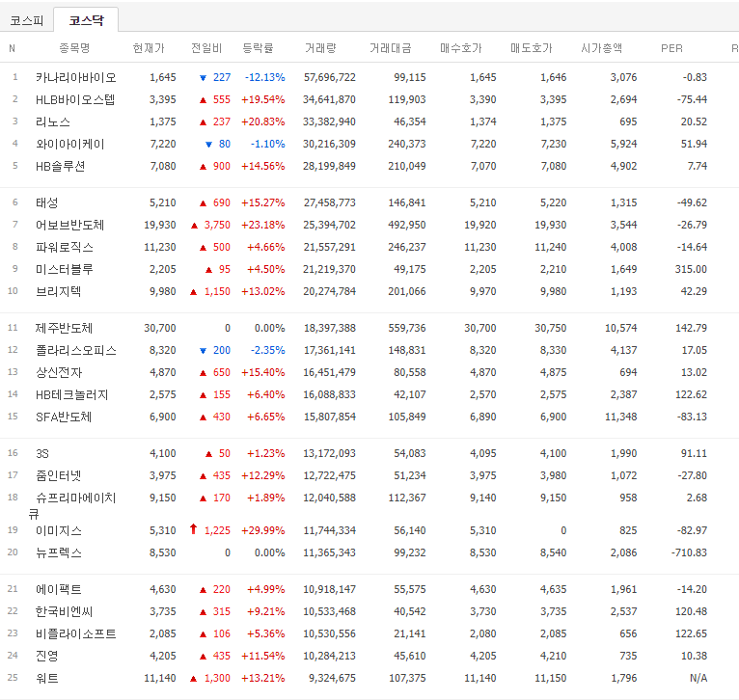Screen dimensions: 739x700
Task: Click the down arrow next to 227
Action: (203, 78)
